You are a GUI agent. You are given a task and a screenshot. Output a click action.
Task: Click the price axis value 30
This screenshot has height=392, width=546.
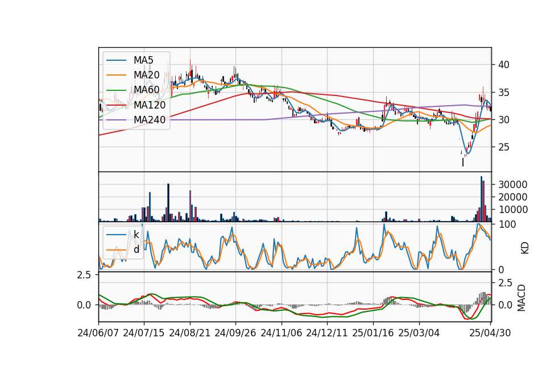504,120
